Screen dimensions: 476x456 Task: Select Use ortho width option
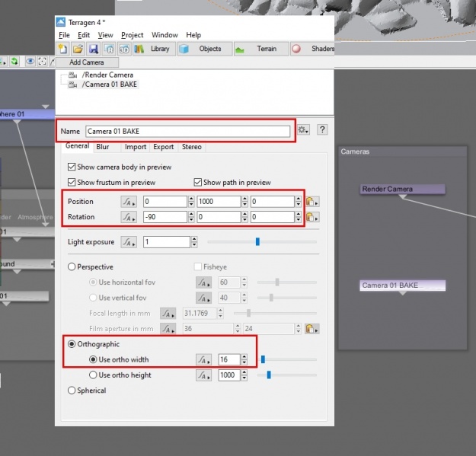(x=93, y=359)
